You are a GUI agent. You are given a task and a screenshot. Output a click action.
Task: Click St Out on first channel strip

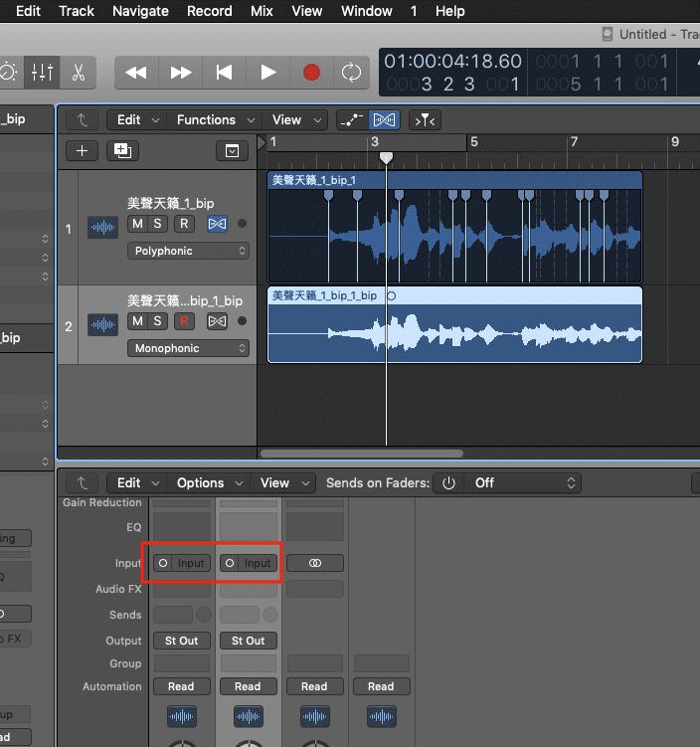pyautogui.click(x=181, y=641)
